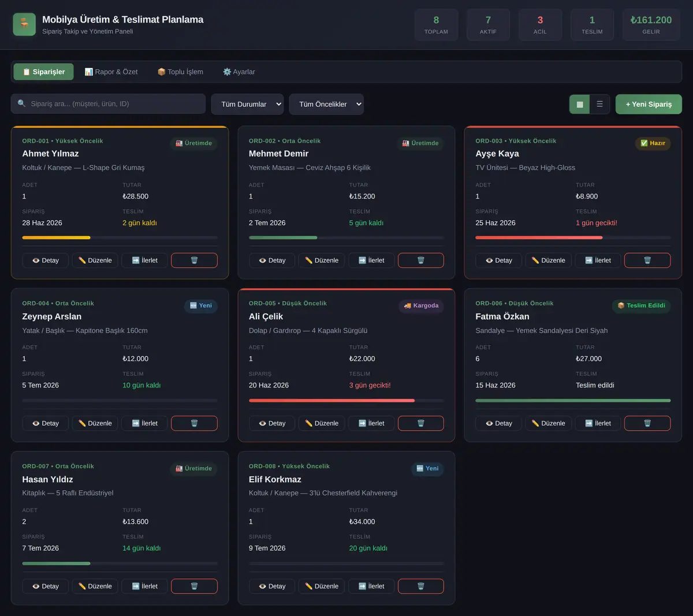Click the ACİL stat card showing 3
The height and width of the screenshot is (616, 693).
(x=540, y=25)
